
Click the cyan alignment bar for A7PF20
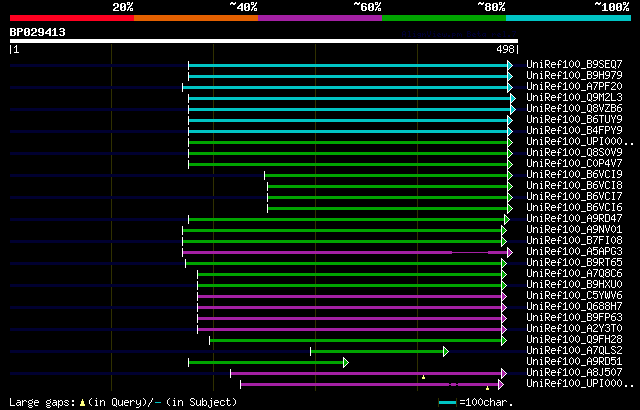(x=345, y=88)
